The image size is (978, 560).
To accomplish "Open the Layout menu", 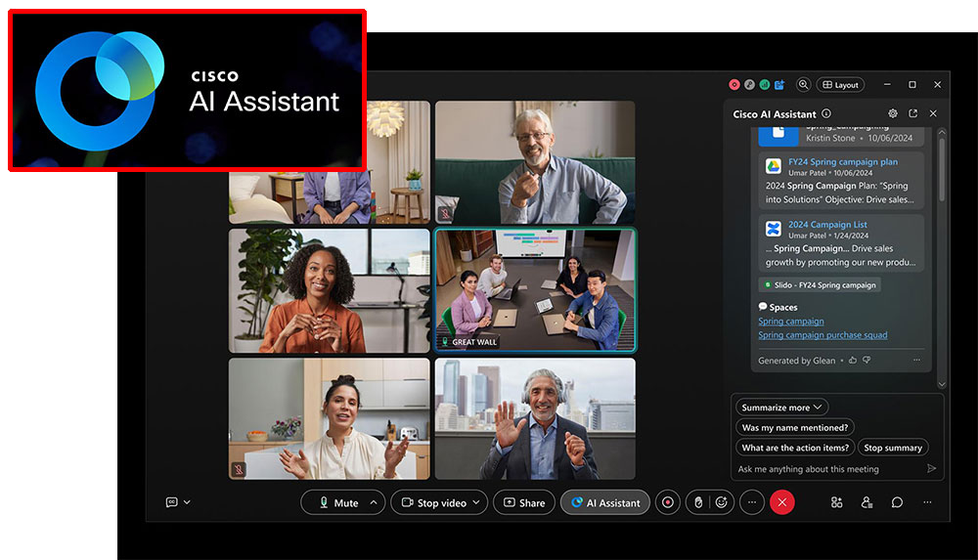I will 840,85.
